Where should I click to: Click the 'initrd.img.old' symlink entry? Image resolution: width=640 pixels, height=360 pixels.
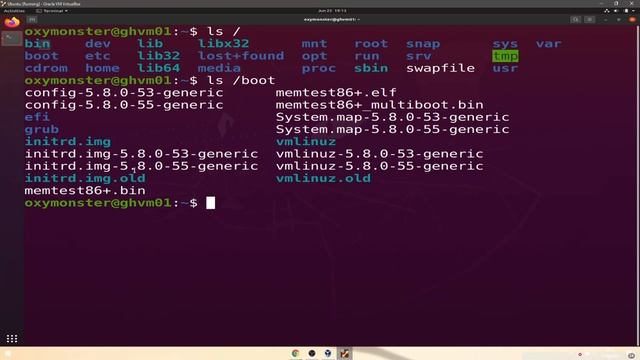click(x=85, y=178)
